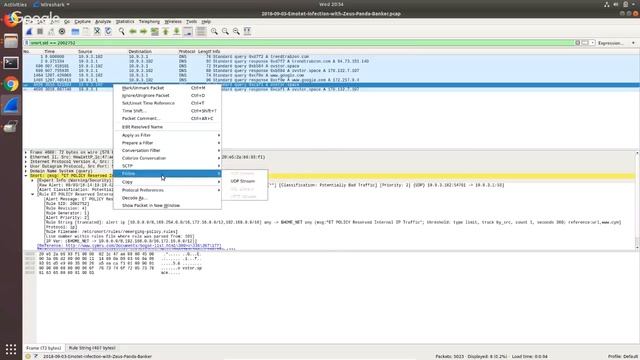Click the Save capture file icon
640x360 pixels.
point(86,31)
